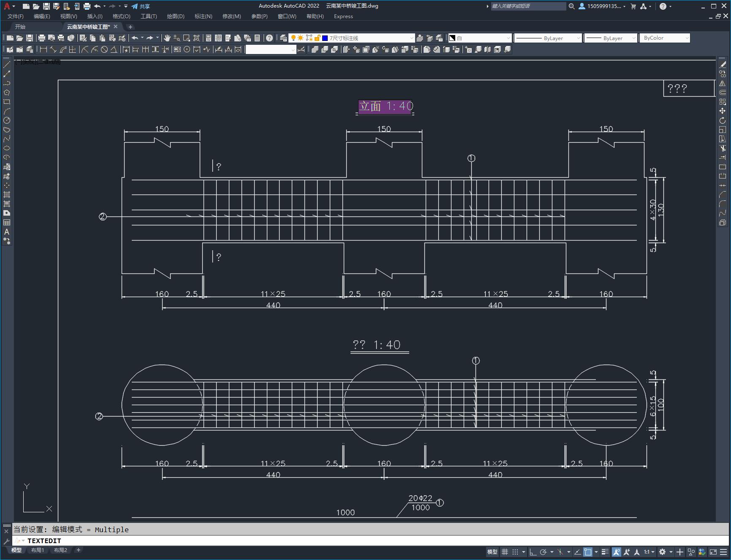Toggle ortho mode in the status bar

point(533,552)
